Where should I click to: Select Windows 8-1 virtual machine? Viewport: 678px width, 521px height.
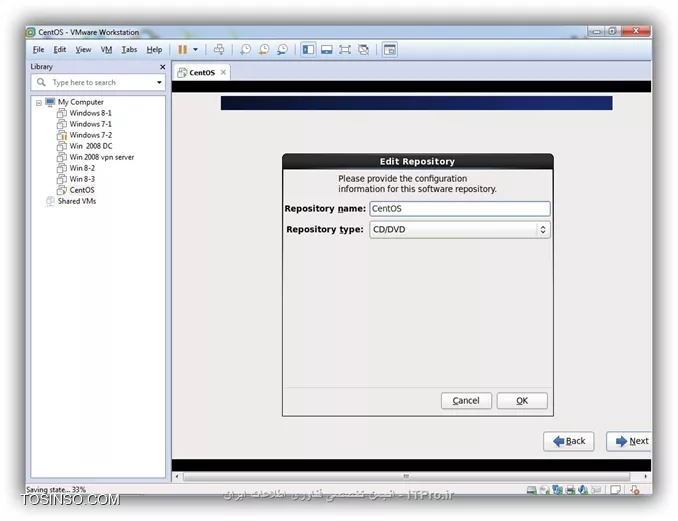(90, 113)
